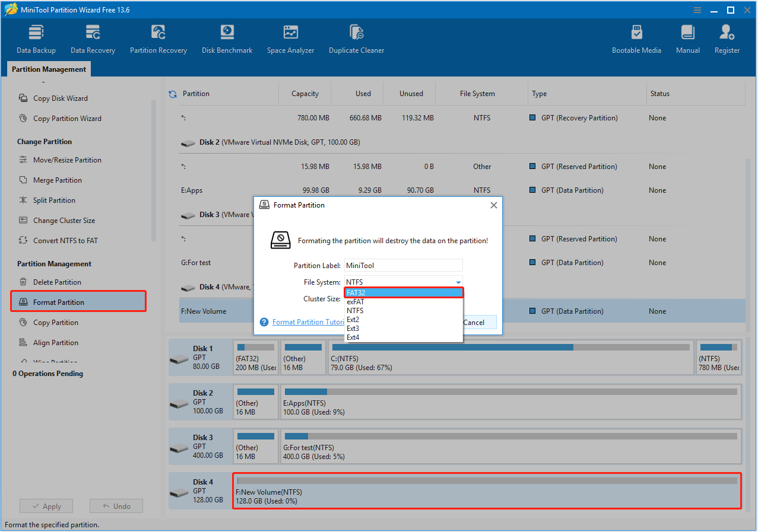This screenshot has height=532, width=758.
Task: Select the E:Apps partition row
Action: click(x=462, y=190)
